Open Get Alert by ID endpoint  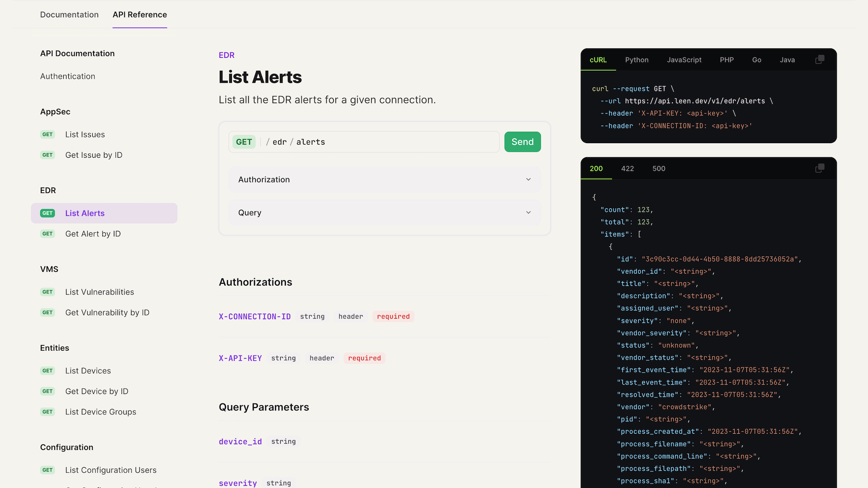(x=93, y=234)
